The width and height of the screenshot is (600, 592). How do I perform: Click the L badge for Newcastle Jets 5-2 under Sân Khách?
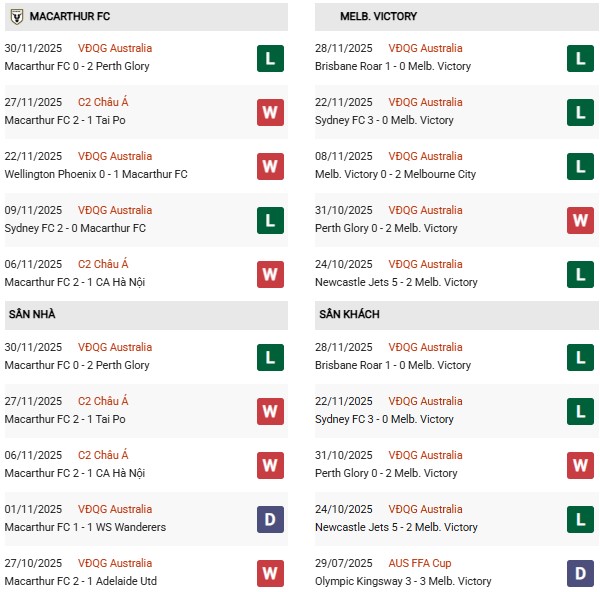pyautogui.click(x=580, y=519)
